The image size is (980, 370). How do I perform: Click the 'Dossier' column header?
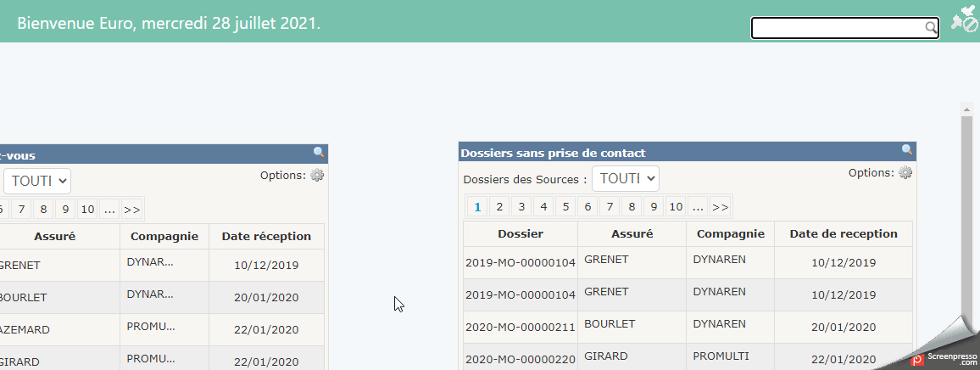(x=520, y=233)
